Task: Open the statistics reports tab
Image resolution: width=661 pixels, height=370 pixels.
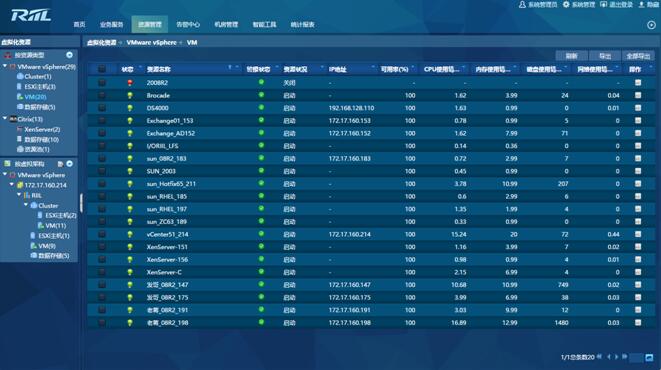Action: (302, 24)
